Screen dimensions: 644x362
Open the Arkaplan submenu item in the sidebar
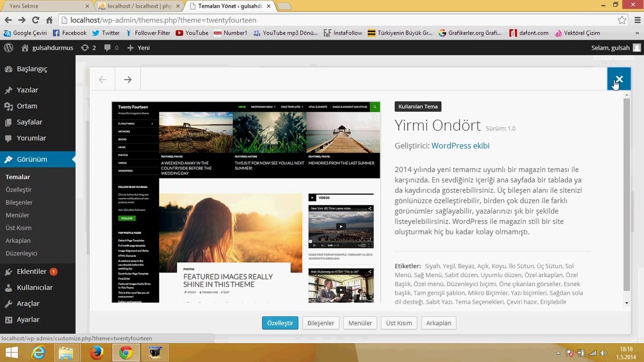point(18,240)
